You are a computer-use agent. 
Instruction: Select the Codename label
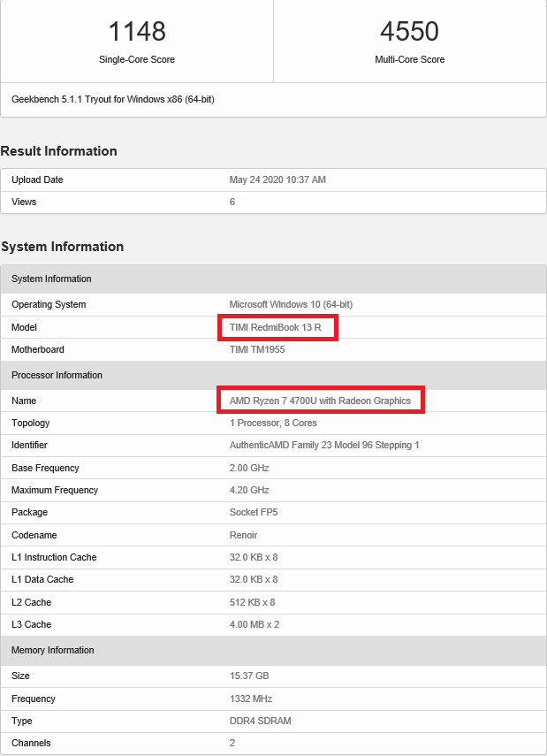click(x=34, y=535)
